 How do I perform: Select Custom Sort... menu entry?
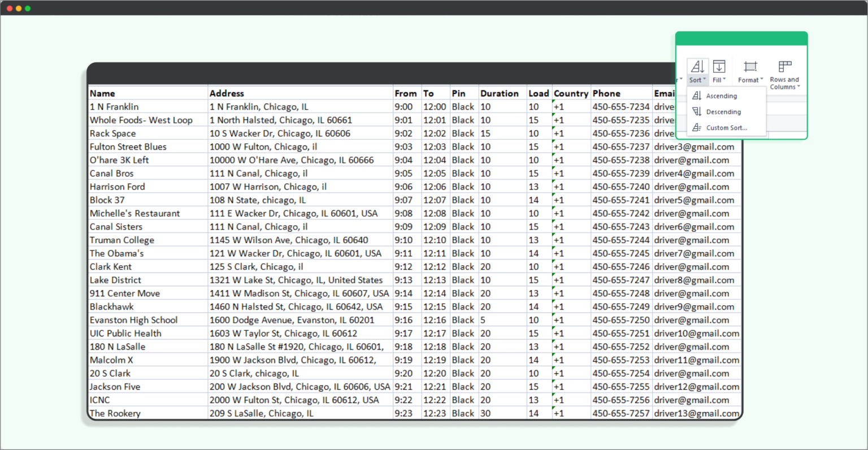(726, 128)
